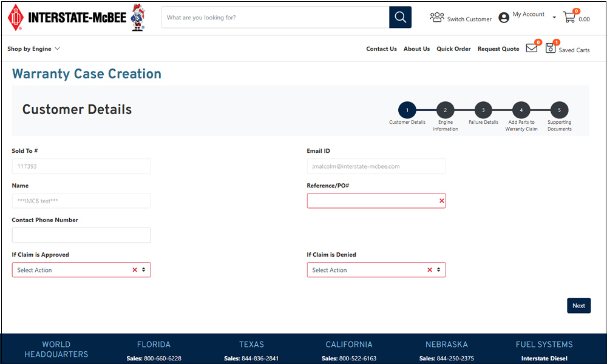607x364 pixels.
Task: Go to step 2 Engine Information
Action: point(445,110)
